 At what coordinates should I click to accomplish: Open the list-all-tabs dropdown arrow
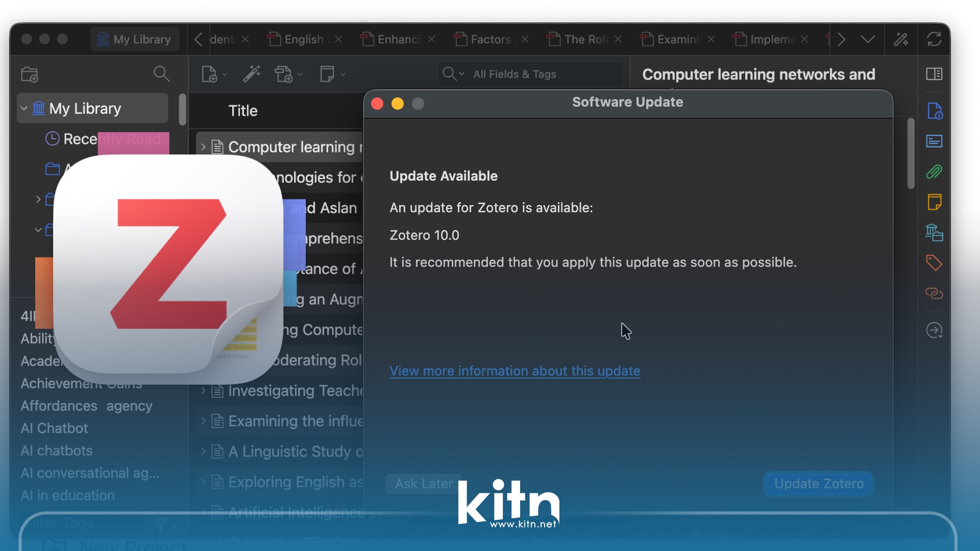868,39
